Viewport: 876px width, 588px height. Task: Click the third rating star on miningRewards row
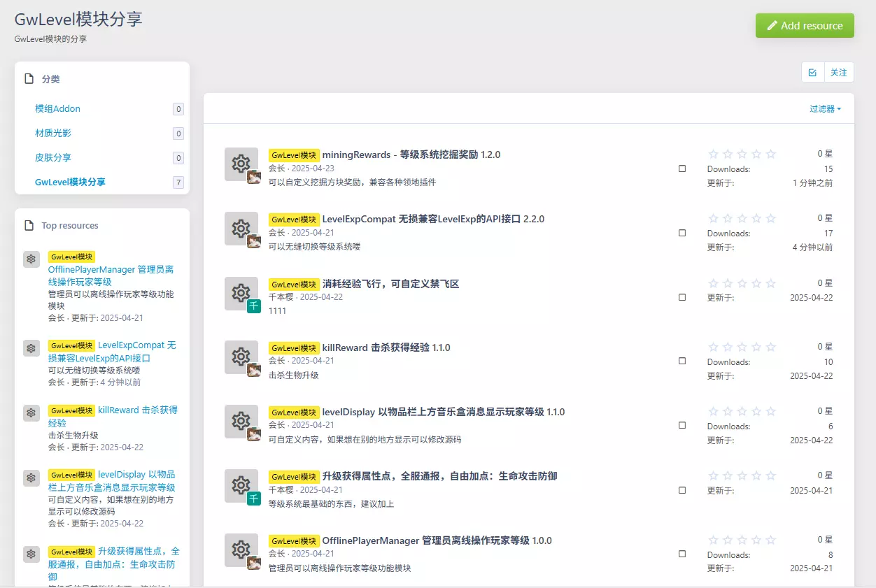tap(742, 154)
